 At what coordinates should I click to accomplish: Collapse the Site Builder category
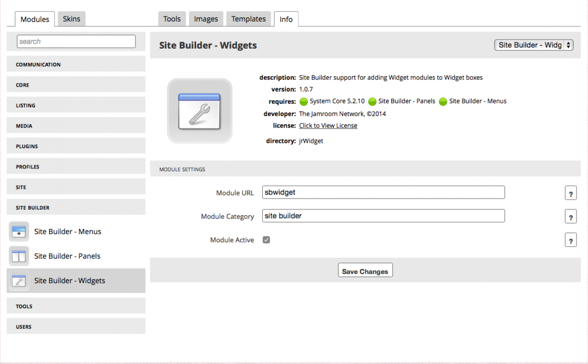(76, 207)
